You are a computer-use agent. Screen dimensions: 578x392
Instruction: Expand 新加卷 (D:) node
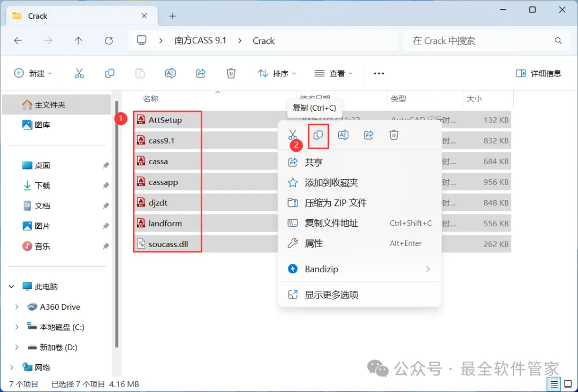point(17,347)
